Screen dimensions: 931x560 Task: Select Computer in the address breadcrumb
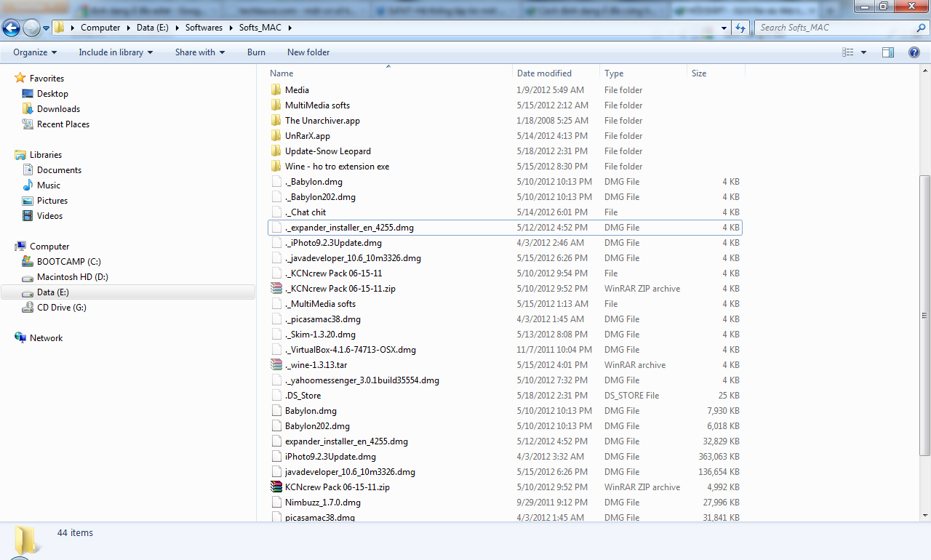point(100,28)
